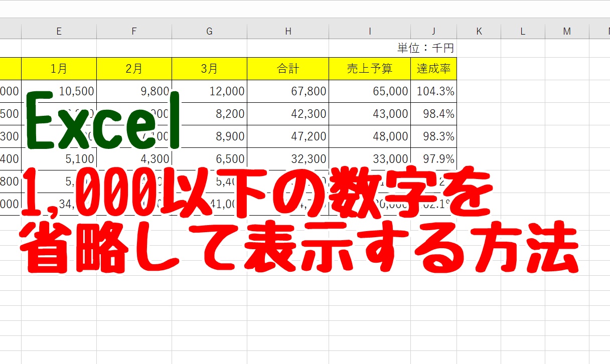
Task: Click the cell showing 97.9%
Action: (x=433, y=159)
